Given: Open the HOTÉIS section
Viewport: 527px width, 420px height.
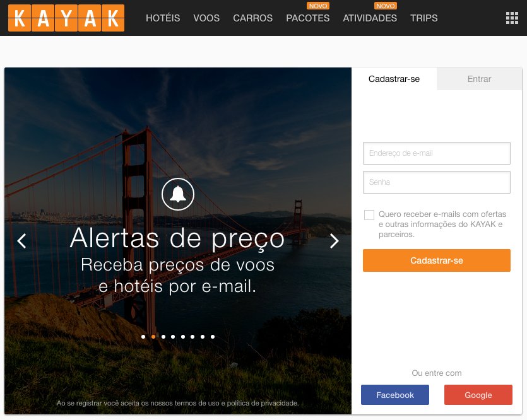Looking at the screenshot, I should (162, 18).
